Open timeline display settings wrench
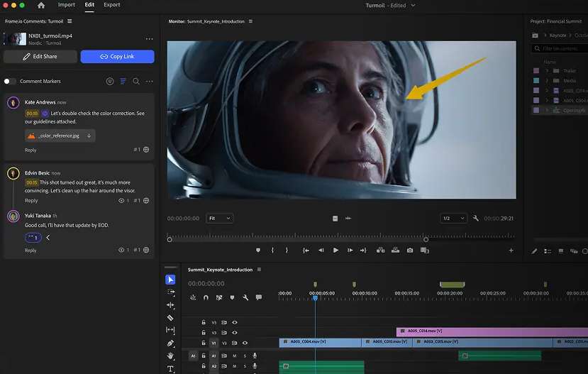Image resolution: width=588 pixels, height=374 pixels. coord(245,297)
